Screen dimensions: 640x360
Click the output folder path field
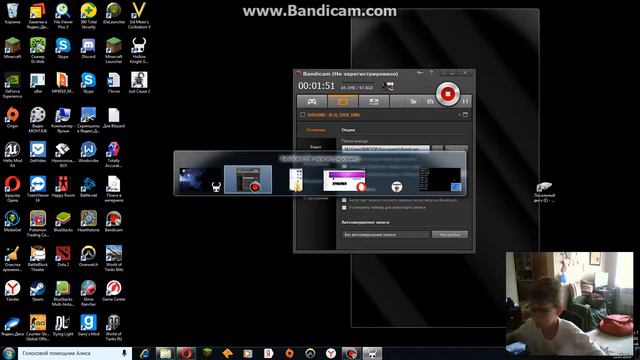(x=386, y=148)
